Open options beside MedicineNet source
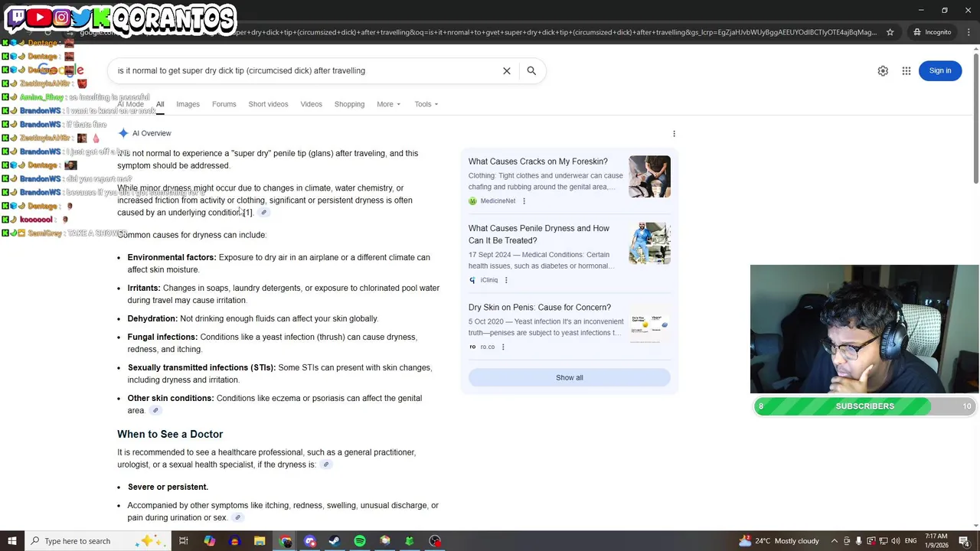The width and height of the screenshot is (980, 551). coord(524,201)
